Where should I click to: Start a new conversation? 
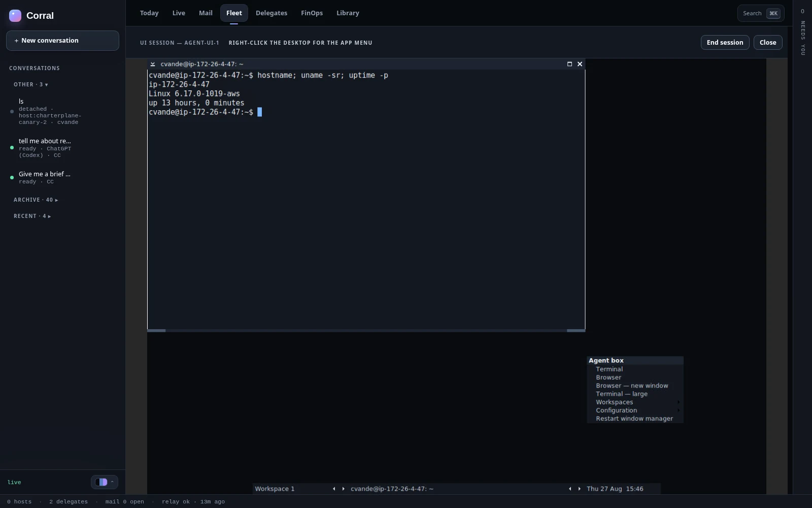pos(62,41)
